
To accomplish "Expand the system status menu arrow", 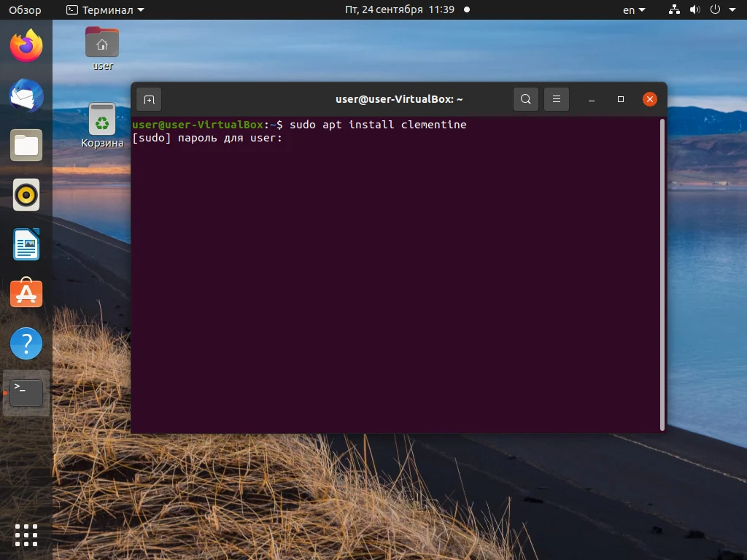I will (x=732, y=9).
